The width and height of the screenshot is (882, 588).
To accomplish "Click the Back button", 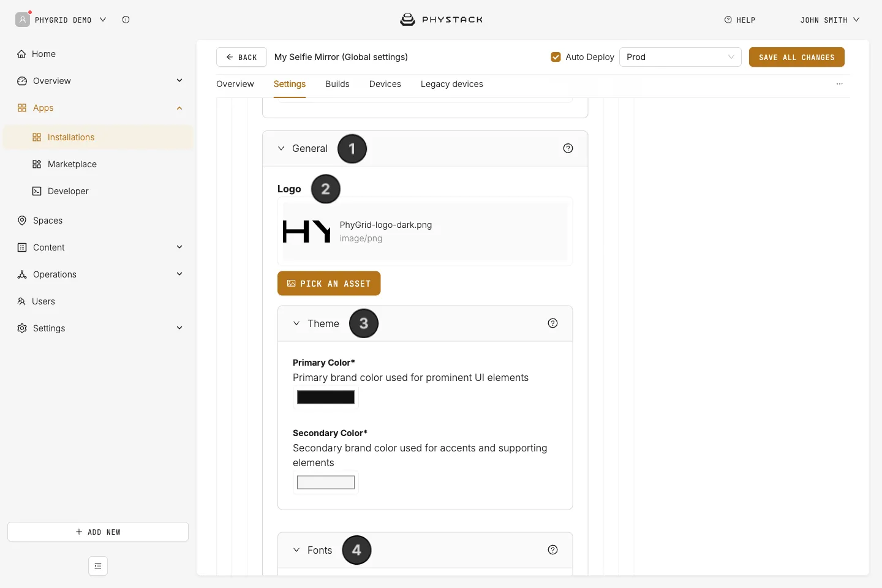I will point(241,57).
